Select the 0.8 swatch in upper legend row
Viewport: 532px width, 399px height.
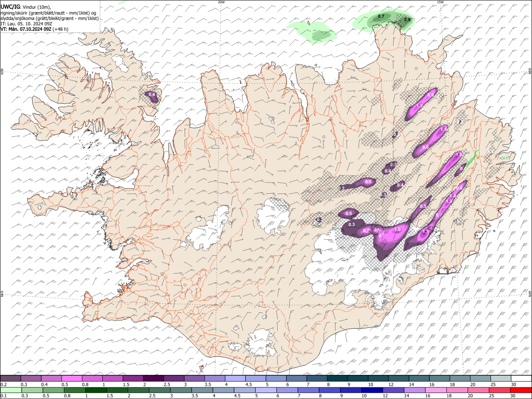tap(92, 378)
